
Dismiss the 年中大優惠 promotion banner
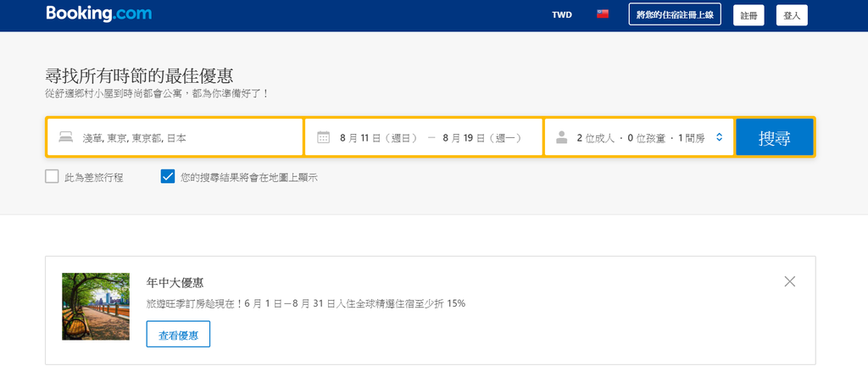[x=790, y=281]
